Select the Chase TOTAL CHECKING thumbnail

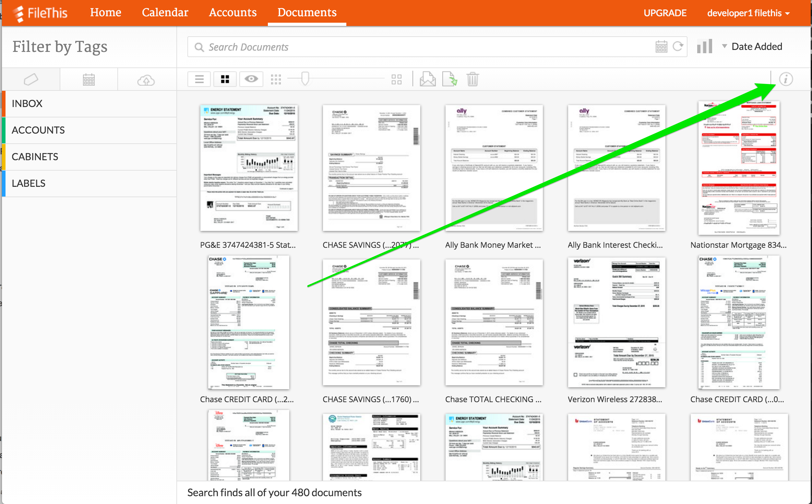pyautogui.click(x=494, y=322)
